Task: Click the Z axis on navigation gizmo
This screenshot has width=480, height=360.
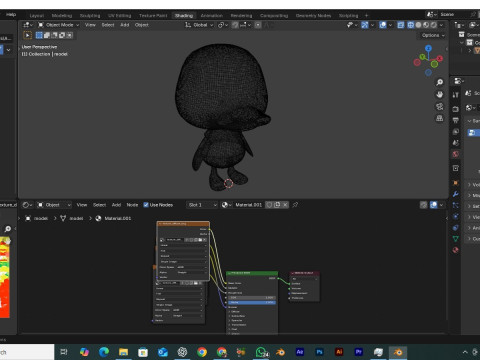Action: click(428, 48)
